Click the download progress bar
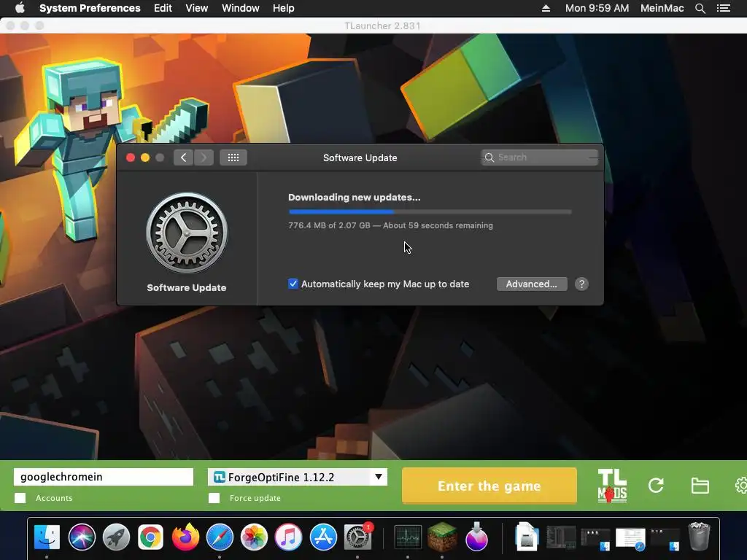 (430, 212)
